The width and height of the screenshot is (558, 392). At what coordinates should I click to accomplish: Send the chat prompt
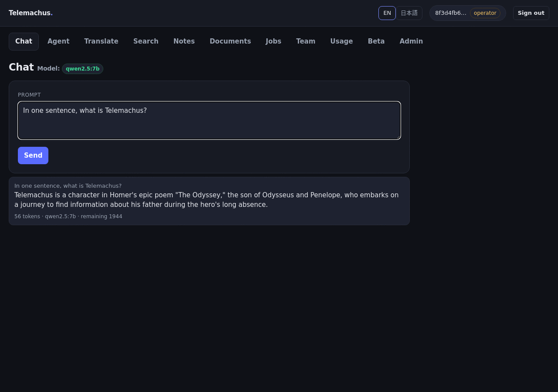pos(33,155)
